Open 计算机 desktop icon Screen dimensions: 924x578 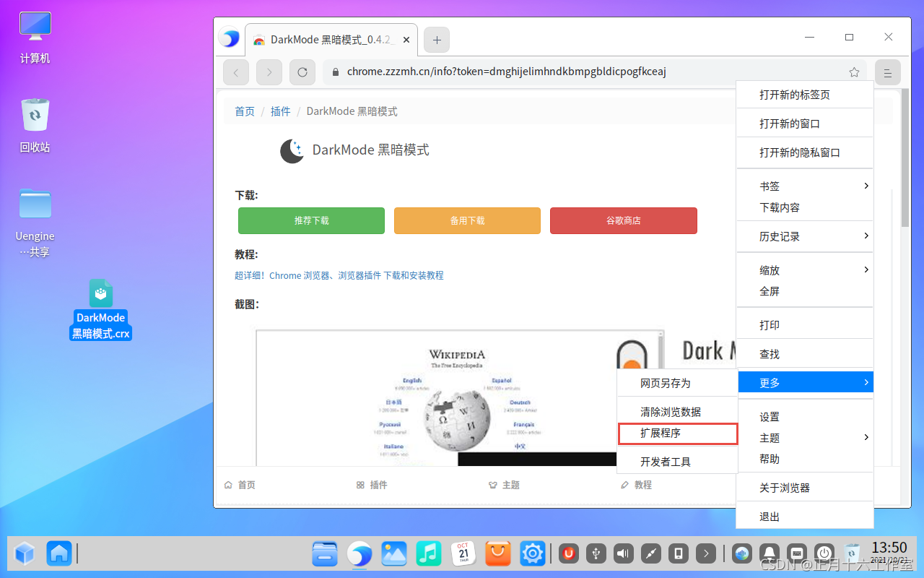click(35, 38)
